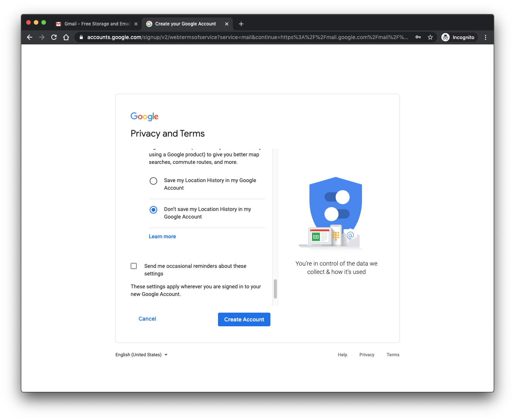Select Save my Location History option
The height and width of the screenshot is (420, 515).
coord(153,181)
